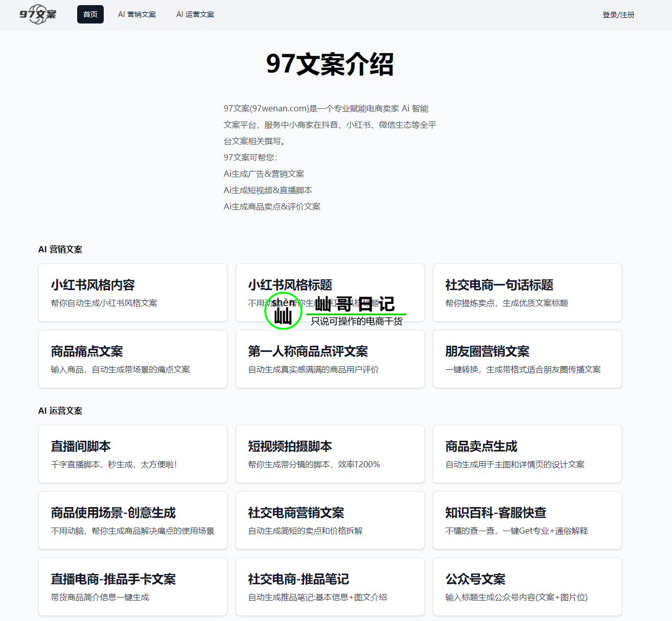The height and width of the screenshot is (621, 672).
Task: Open the 知识百科-客服快查 card
Action: [527, 520]
